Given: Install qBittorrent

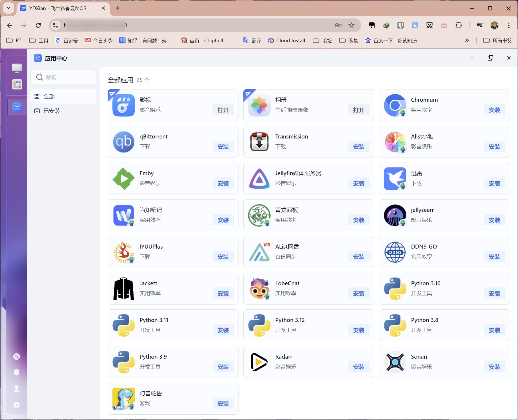Looking at the screenshot, I should point(223,147).
